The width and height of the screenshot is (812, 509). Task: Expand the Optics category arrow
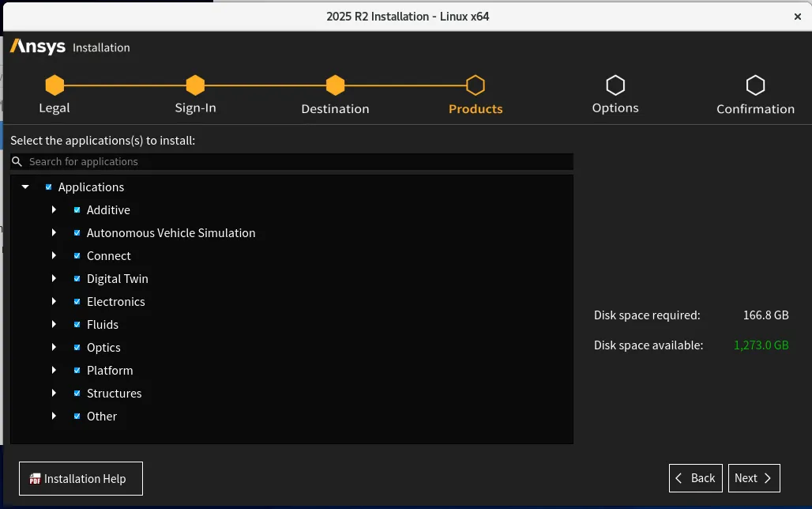[54, 347]
